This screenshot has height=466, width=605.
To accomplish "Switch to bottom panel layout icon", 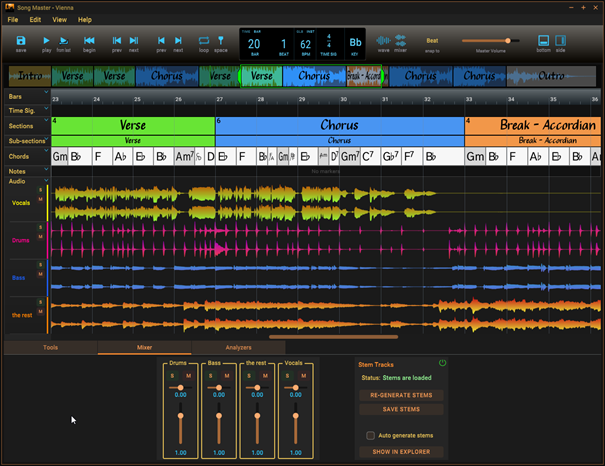I will [x=543, y=40].
